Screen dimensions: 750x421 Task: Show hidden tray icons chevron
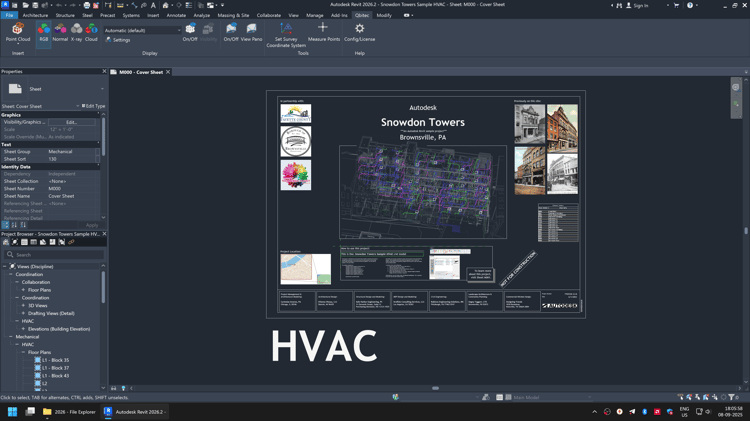click(x=595, y=411)
